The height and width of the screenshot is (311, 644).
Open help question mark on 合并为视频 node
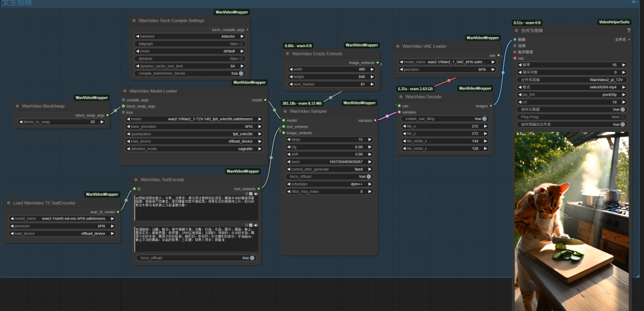point(628,30)
